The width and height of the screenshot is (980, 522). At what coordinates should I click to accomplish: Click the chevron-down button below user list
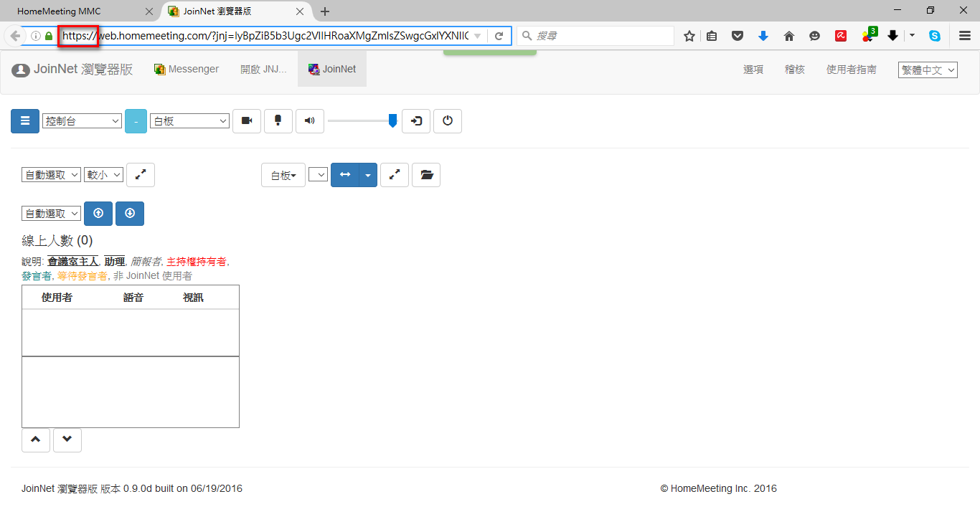pyautogui.click(x=67, y=440)
